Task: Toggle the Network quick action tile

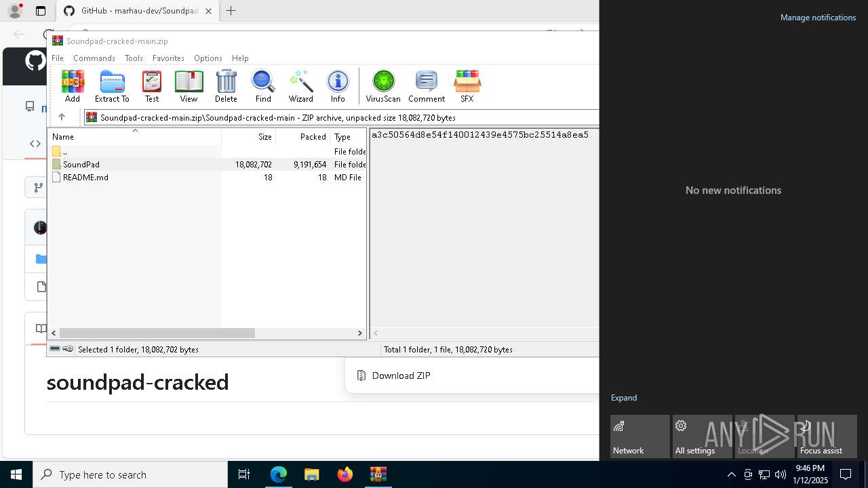Action: click(640, 436)
